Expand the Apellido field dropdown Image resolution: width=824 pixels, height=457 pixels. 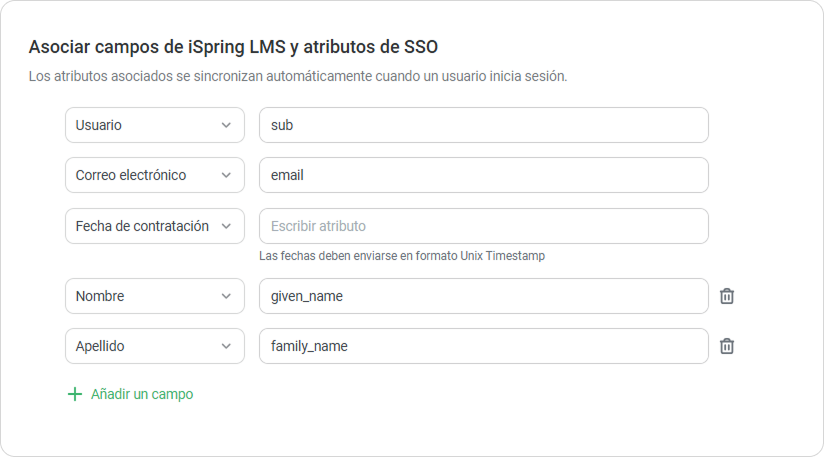(x=155, y=346)
